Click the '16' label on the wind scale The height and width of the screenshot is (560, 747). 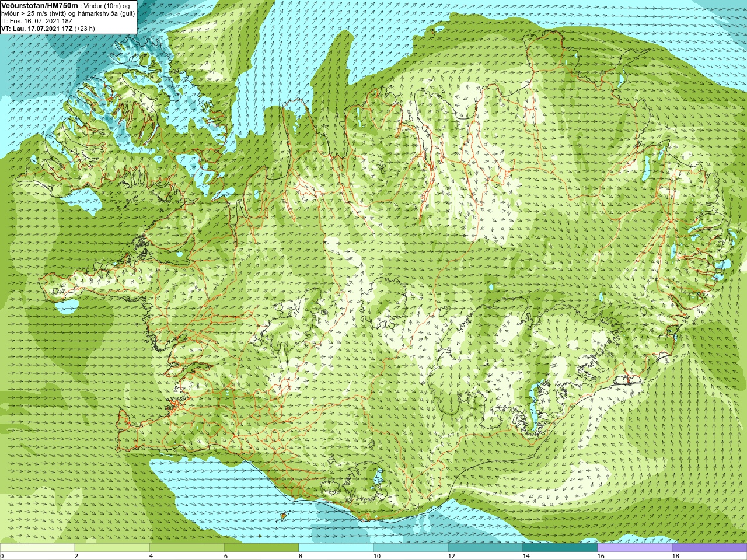601,556
